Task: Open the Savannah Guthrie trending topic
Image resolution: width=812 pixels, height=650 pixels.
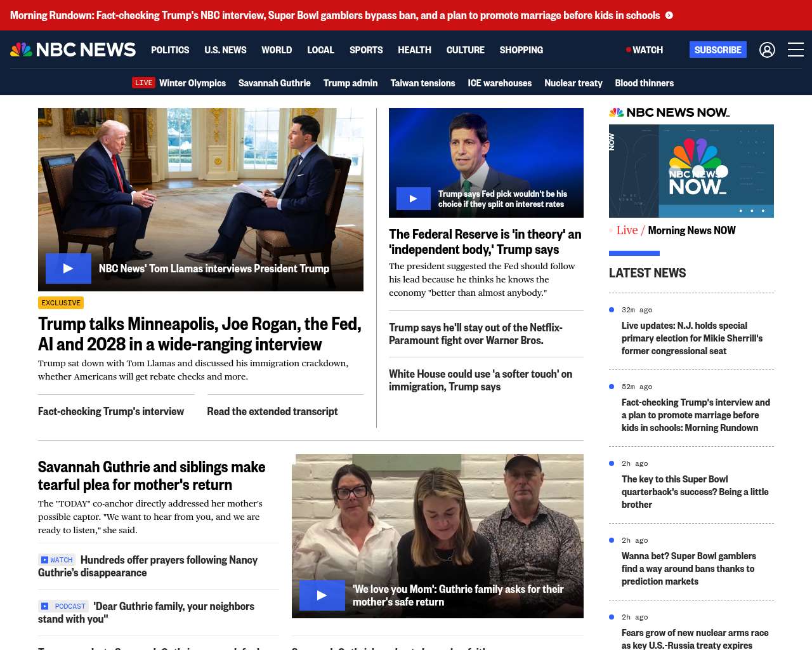Action: 275,83
